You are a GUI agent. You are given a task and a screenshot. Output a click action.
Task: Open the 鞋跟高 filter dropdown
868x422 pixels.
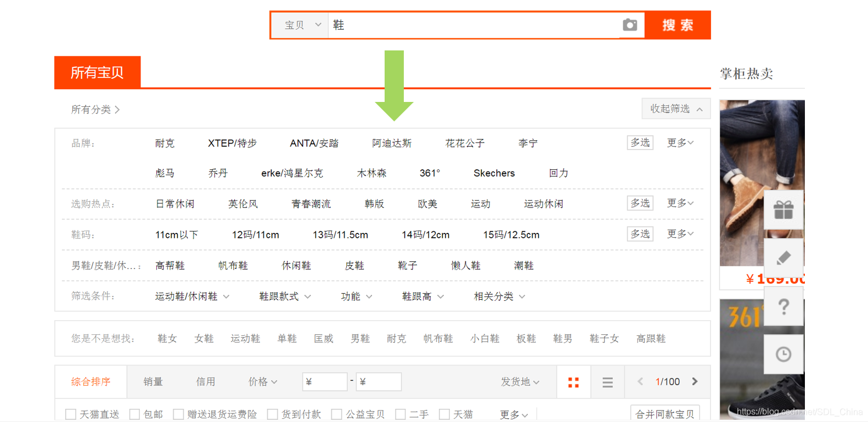coord(423,296)
